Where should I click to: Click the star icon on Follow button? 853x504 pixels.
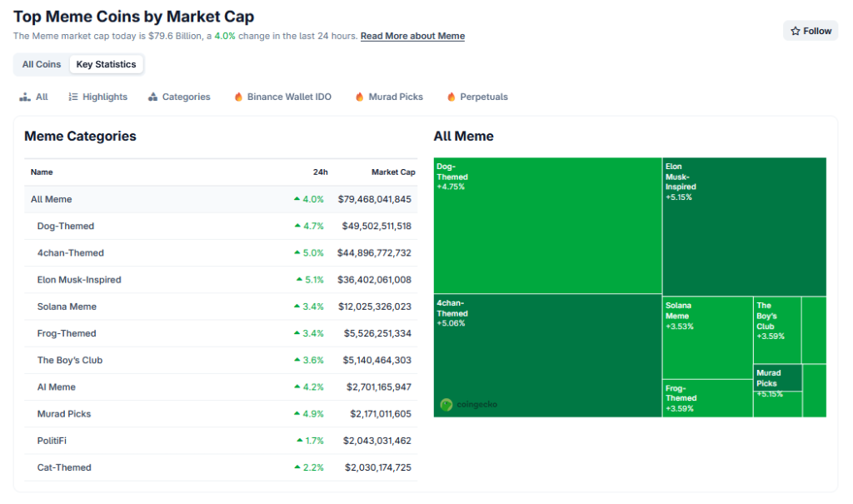pyautogui.click(x=796, y=31)
